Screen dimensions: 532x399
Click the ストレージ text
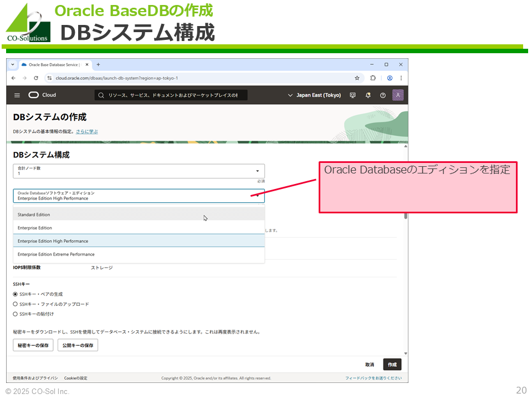(x=102, y=268)
